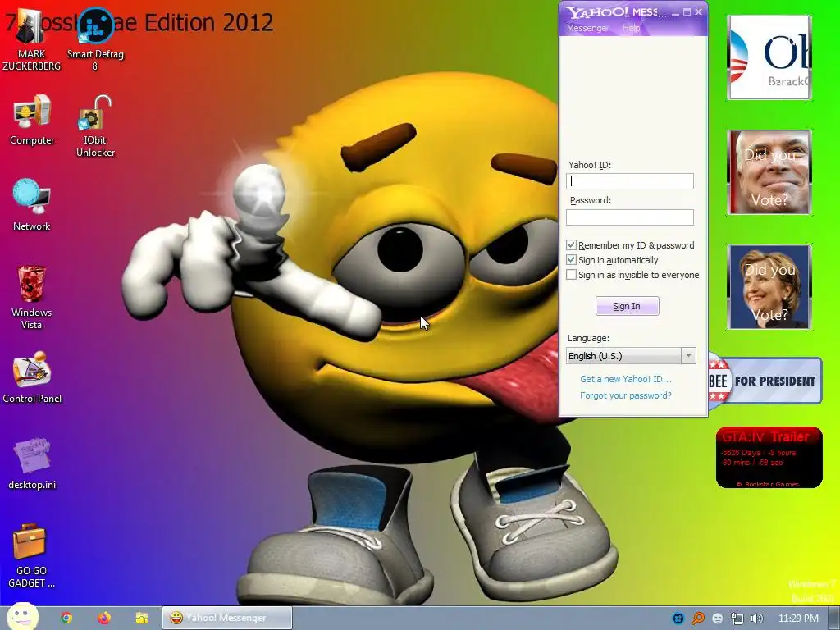
Task: Open the 11:29 PM system clock
Action: point(798,619)
